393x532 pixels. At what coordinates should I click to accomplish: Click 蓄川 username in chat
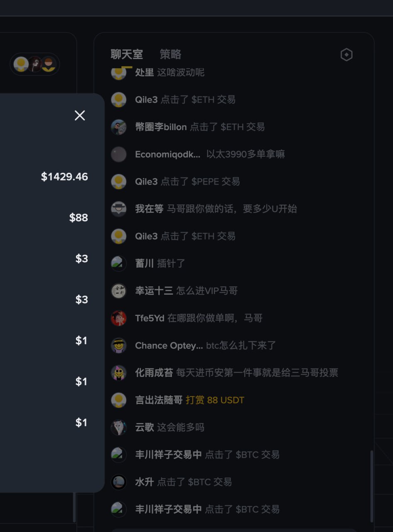point(144,264)
